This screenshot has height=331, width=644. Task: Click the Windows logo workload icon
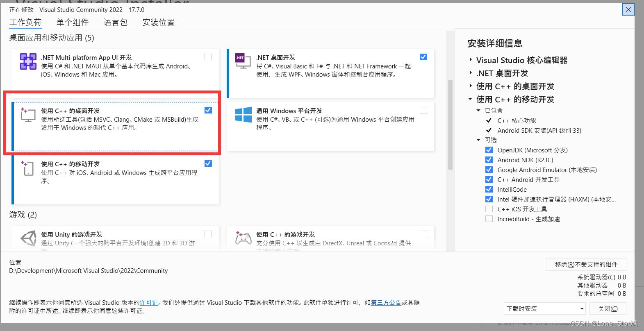[243, 115]
